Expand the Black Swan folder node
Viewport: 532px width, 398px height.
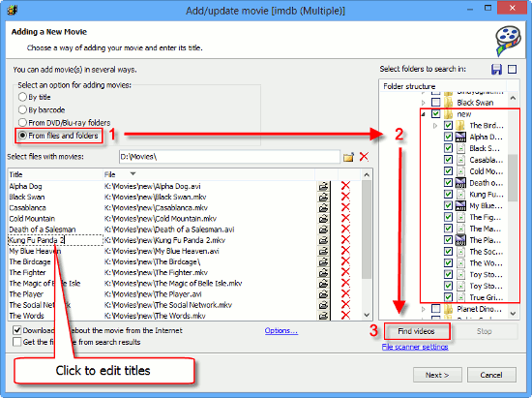coord(423,103)
